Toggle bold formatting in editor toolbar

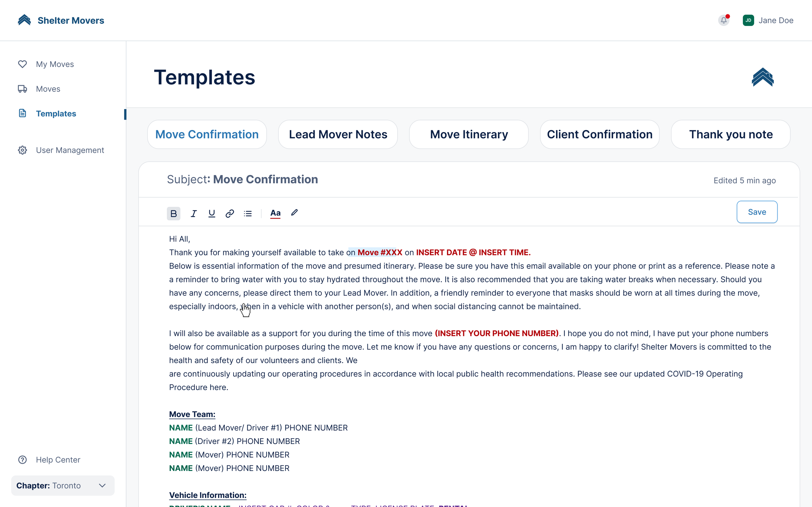[x=173, y=213]
